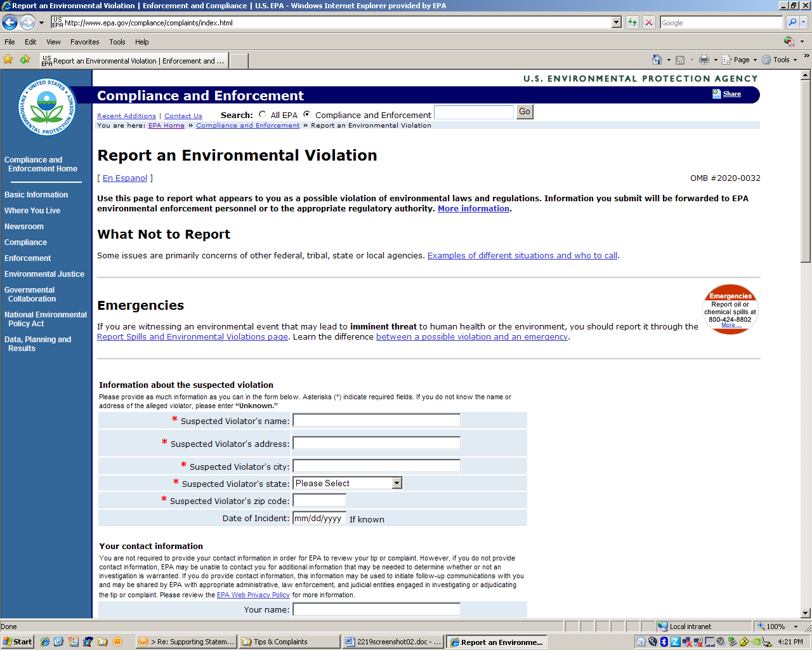Open Report Spills and Environmental Violations page link
Image resolution: width=812 pixels, height=650 pixels.
(193, 337)
